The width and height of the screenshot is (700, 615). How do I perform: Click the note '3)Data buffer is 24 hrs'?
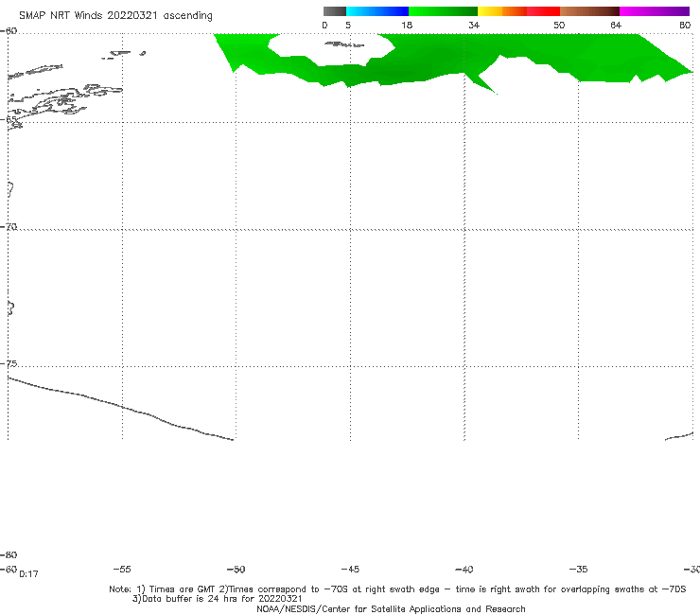click(x=217, y=599)
